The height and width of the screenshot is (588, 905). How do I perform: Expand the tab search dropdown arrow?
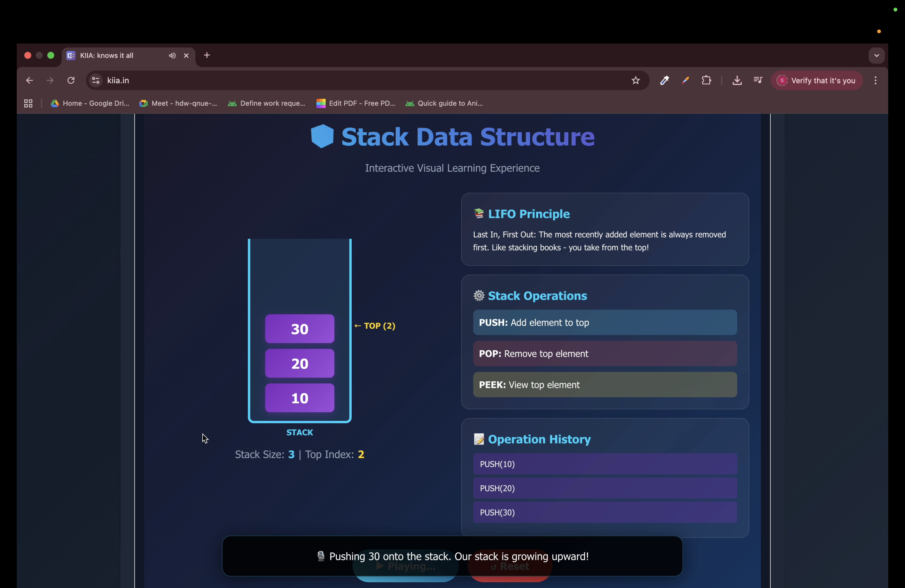point(876,55)
